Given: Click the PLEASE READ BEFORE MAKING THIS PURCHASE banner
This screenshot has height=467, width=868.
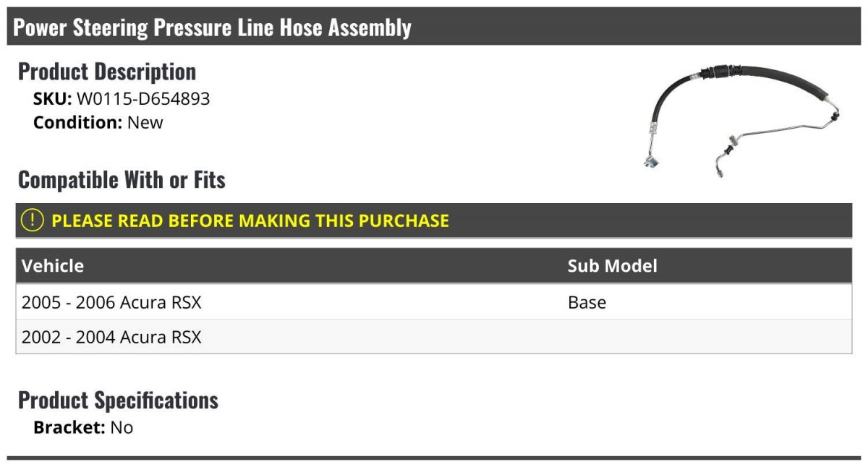Looking at the screenshot, I should pyautogui.click(x=434, y=220).
